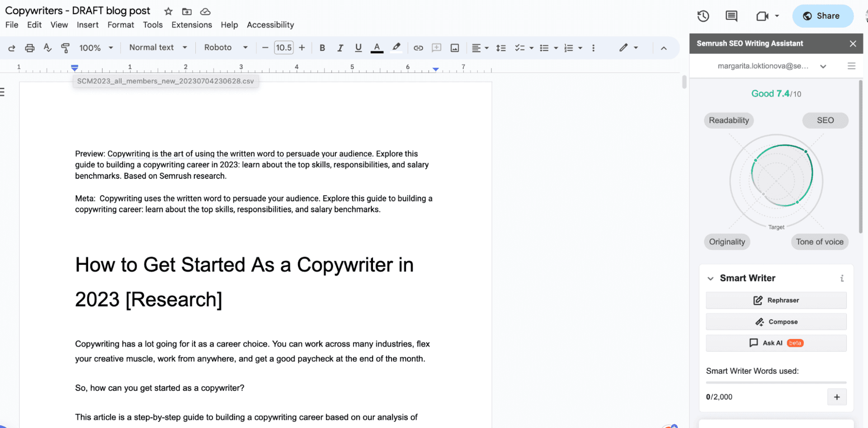Click the redo arrow in the toolbar
868x428 pixels.
pyautogui.click(x=12, y=48)
